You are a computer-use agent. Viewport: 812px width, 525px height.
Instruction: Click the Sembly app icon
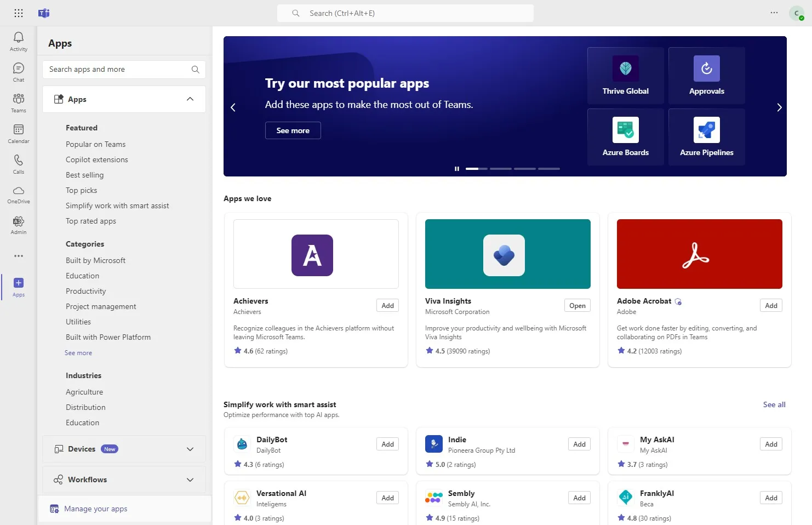(x=434, y=498)
